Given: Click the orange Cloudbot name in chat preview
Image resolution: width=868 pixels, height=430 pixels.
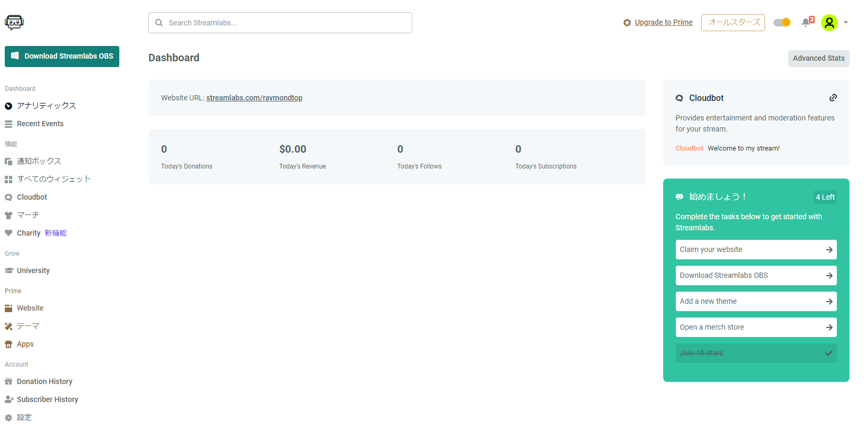Looking at the screenshot, I should pyautogui.click(x=690, y=148).
